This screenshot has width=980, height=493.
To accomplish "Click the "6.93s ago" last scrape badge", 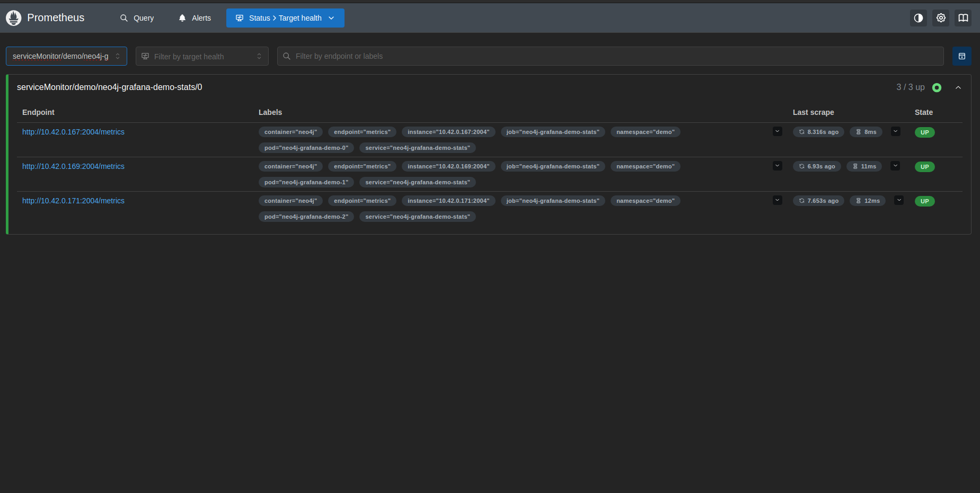I will point(817,166).
